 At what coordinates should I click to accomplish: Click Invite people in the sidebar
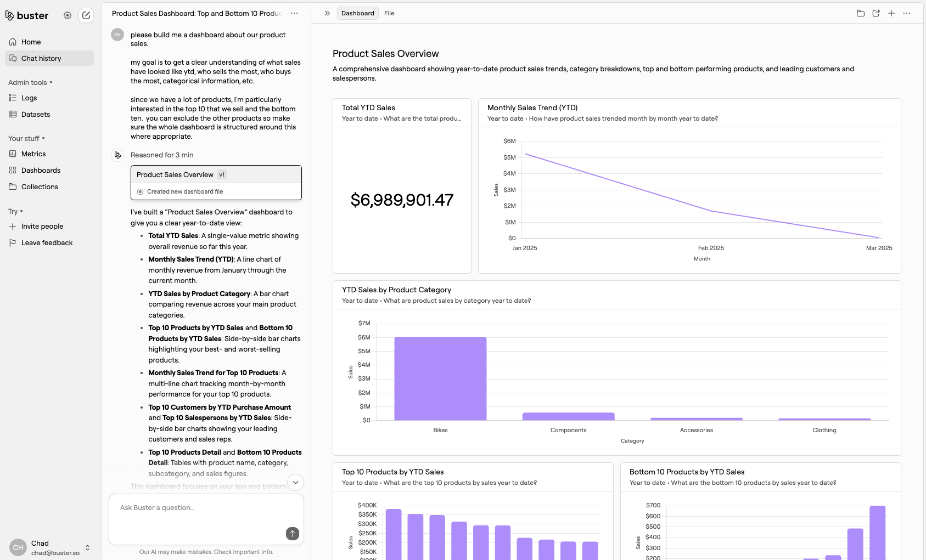click(x=42, y=227)
